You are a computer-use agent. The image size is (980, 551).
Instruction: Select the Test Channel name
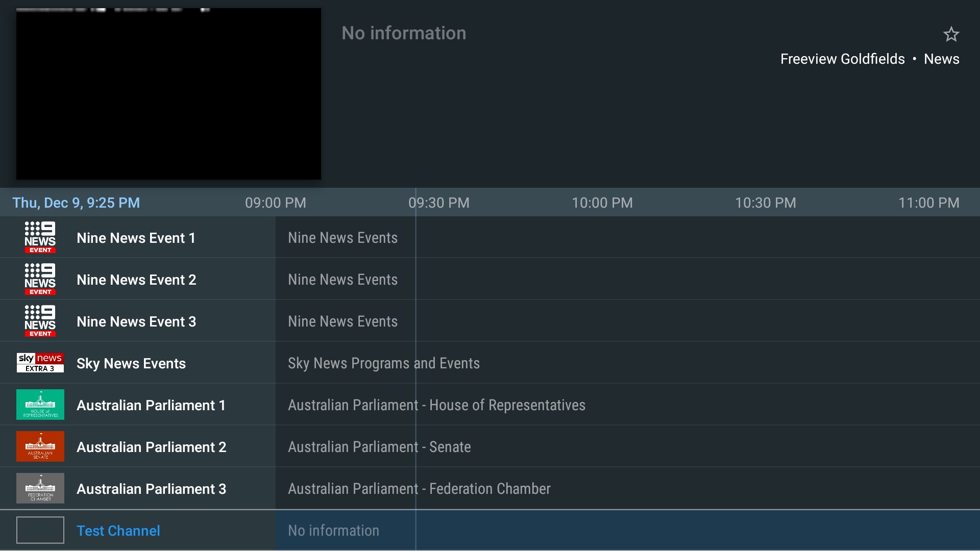coord(118,531)
